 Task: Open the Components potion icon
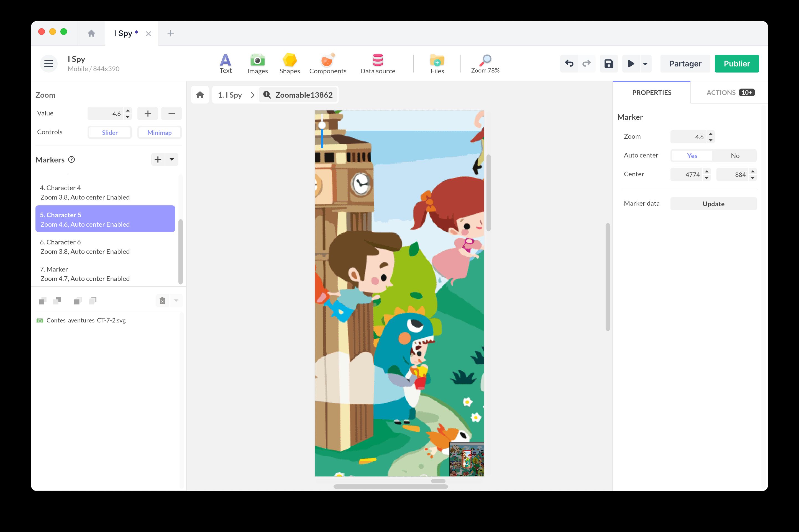point(327,63)
